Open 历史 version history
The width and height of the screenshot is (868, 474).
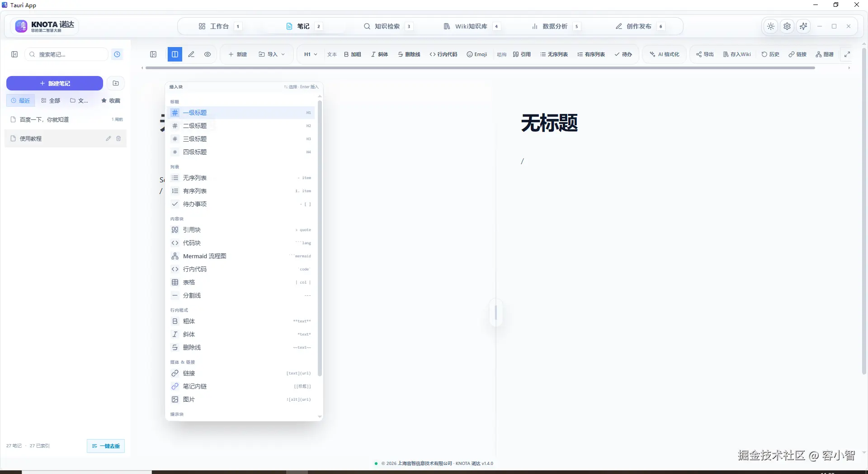coord(770,54)
